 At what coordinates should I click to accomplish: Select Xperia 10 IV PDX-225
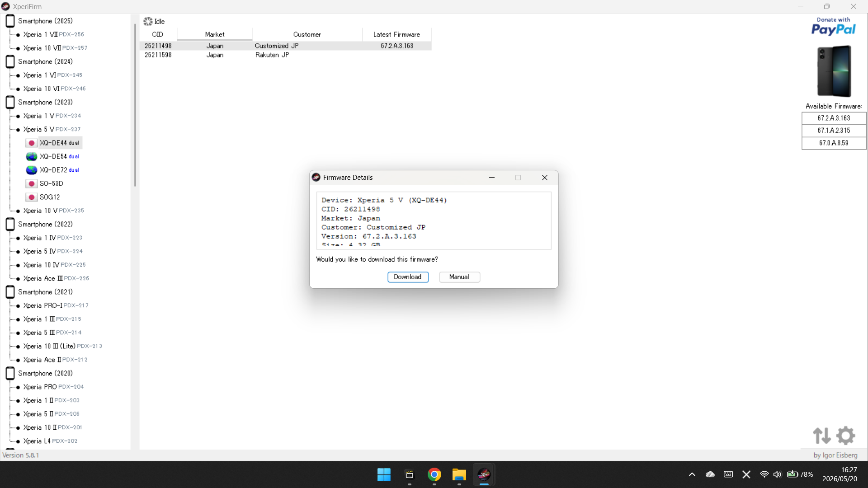click(x=54, y=265)
